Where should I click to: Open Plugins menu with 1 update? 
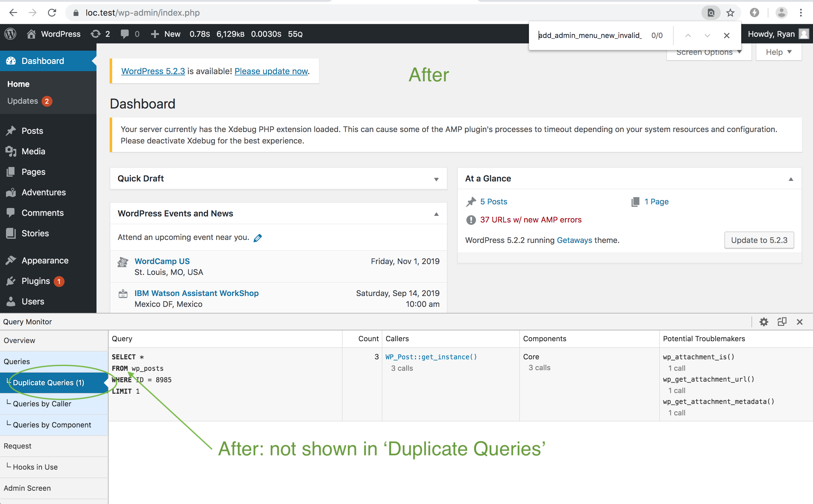(x=48, y=281)
